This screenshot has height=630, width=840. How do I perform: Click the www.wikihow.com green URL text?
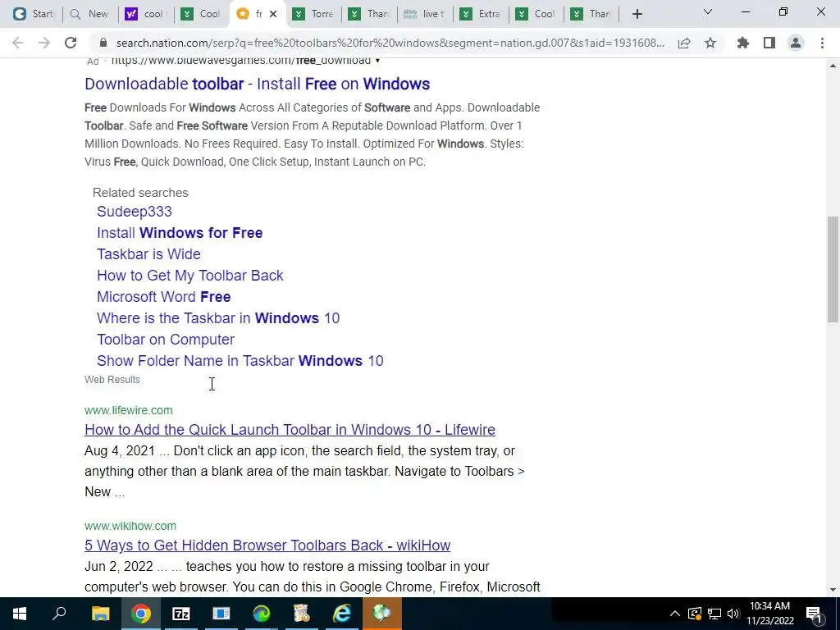tap(130, 526)
